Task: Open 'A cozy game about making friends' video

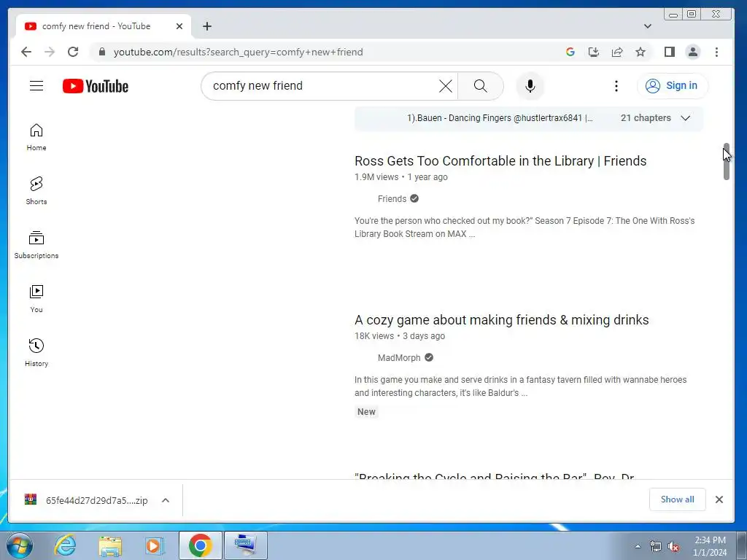Action: pyautogui.click(x=502, y=320)
